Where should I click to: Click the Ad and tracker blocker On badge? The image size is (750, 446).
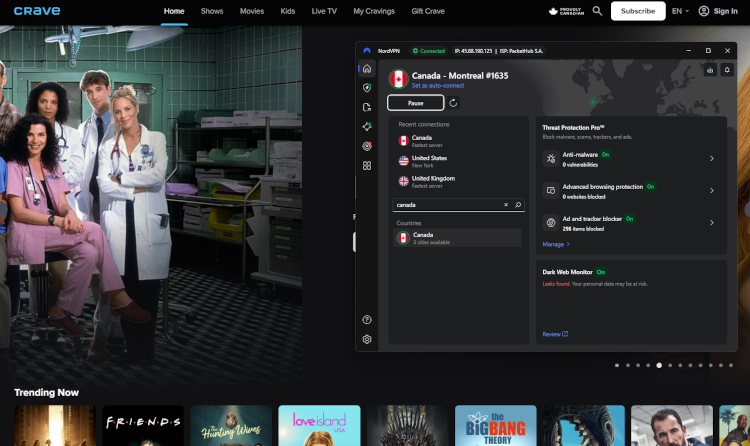coord(629,219)
